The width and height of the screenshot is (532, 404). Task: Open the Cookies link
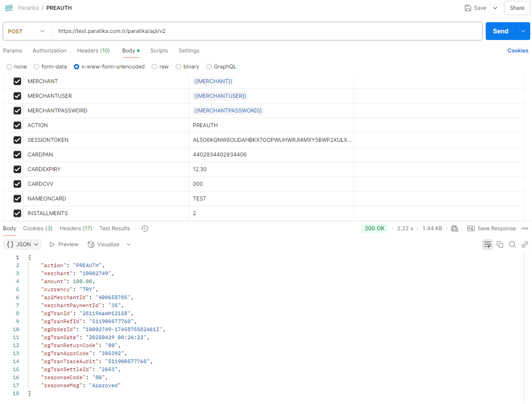(x=518, y=51)
